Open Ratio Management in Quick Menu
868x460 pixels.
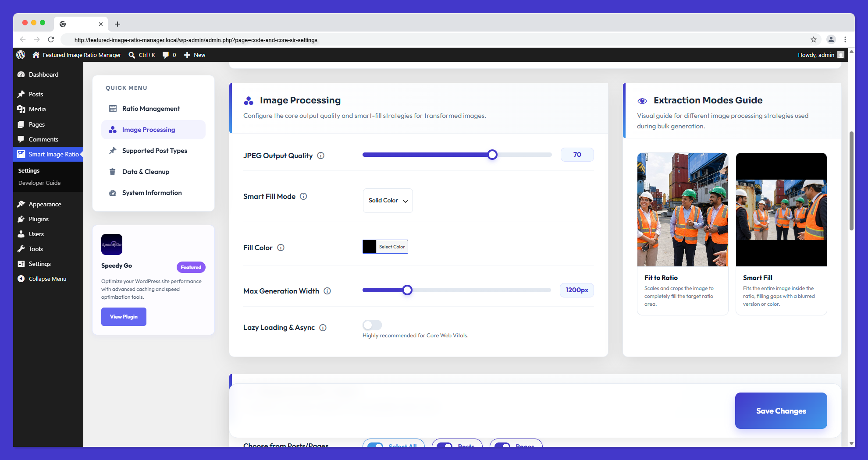click(153, 109)
